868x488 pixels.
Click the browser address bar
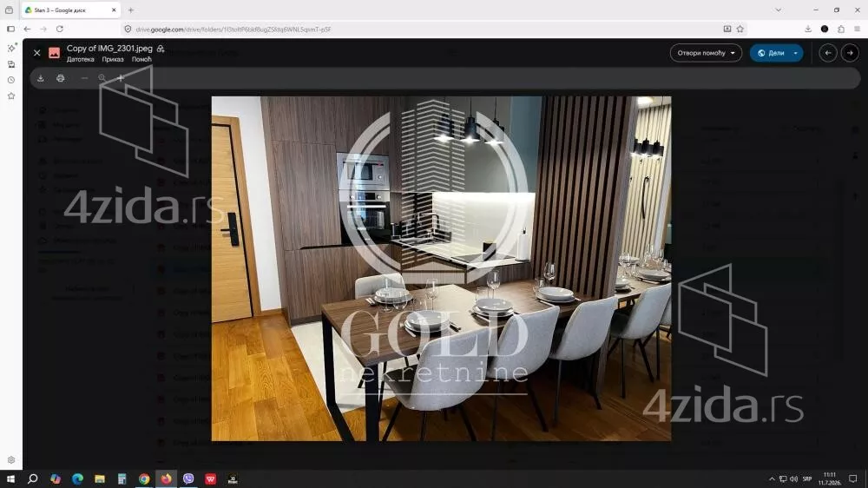click(x=421, y=29)
